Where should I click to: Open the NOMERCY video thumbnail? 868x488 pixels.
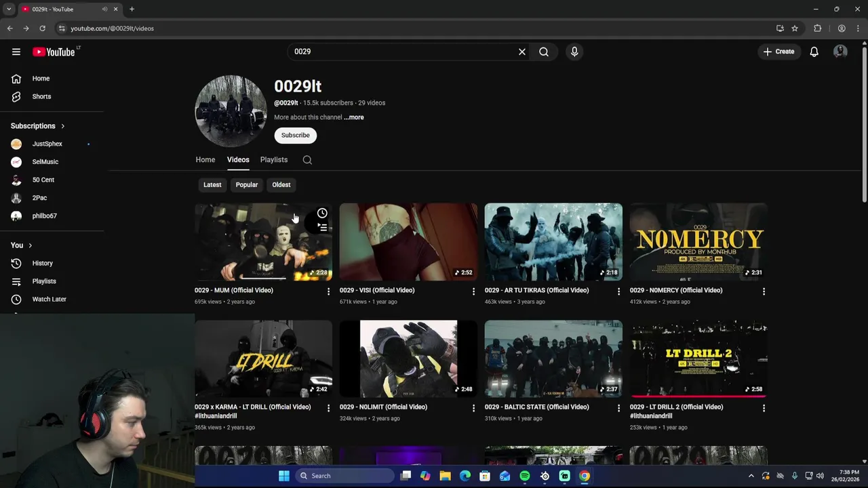point(698,242)
